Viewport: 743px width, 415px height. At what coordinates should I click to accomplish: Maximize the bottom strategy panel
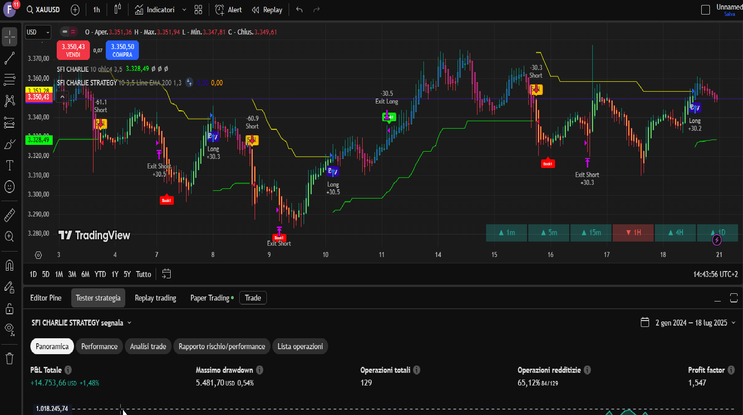[x=734, y=298]
